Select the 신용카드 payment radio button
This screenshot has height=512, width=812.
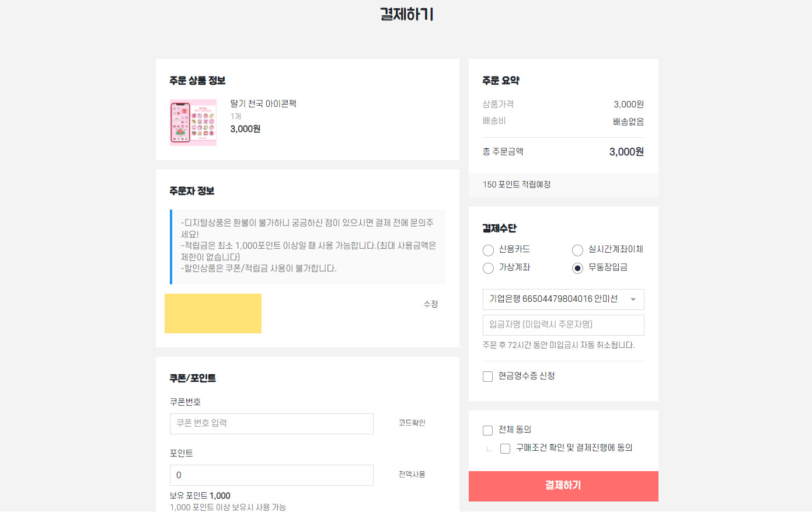click(x=489, y=250)
